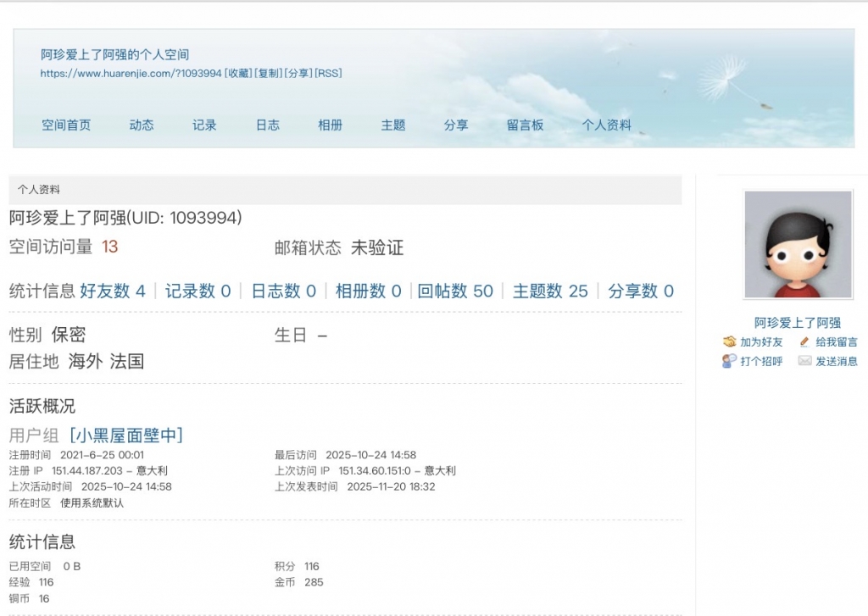Click the leave message (给我留言) pencil icon

pos(804,342)
